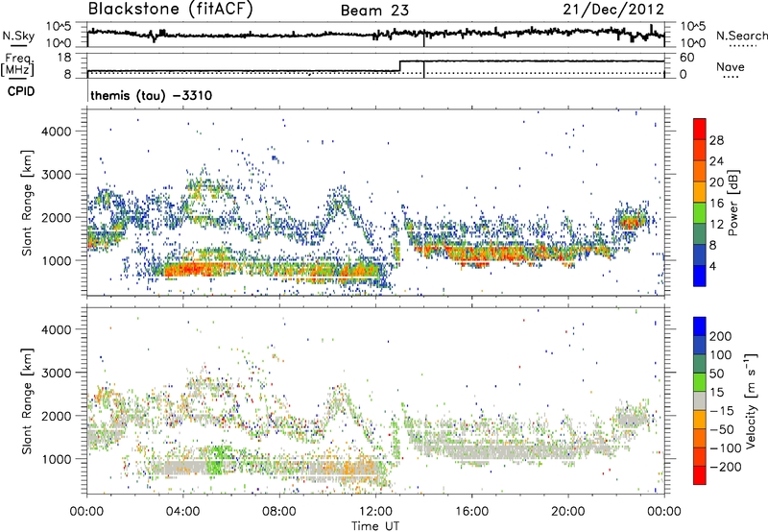Click the '16:00' time tick label
The height and width of the screenshot is (532, 768).
click(471, 512)
